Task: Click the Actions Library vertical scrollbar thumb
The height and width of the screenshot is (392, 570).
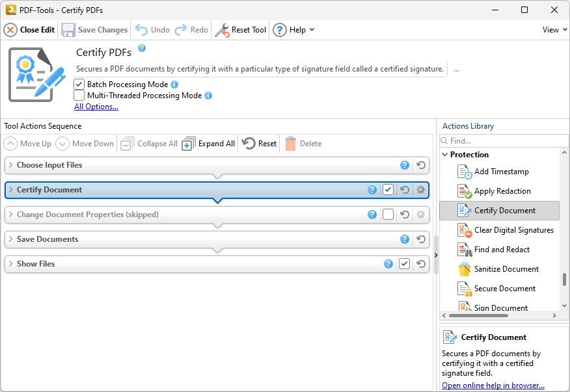Action: pyautogui.click(x=564, y=280)
